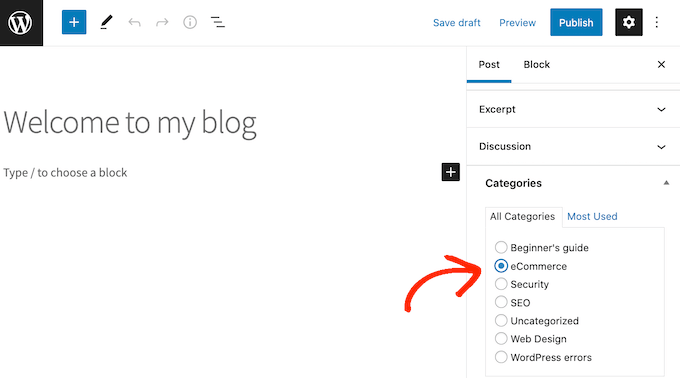This screenshot has height=378, width=680.
Task: Open the block inserter plus button in toolbar
Action: (74, 22)
